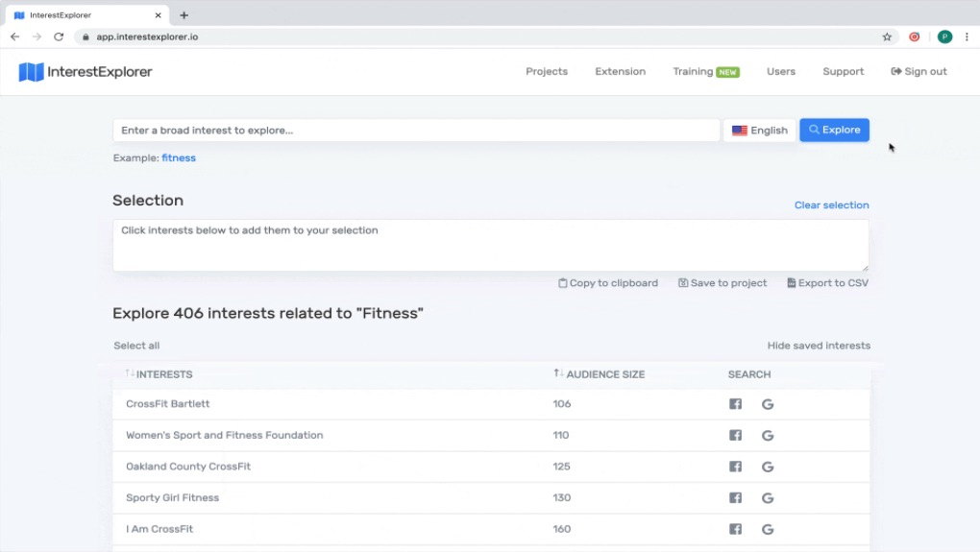Save selection to project
The width and height of the screenshot is (980, 552).
pyautogui.click(x=723, y=283)
